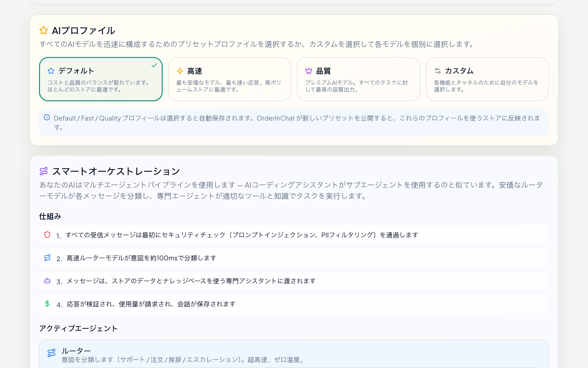Click the step 1 security check text
Screen dimensions: 588x368
(x=242, y=235)
